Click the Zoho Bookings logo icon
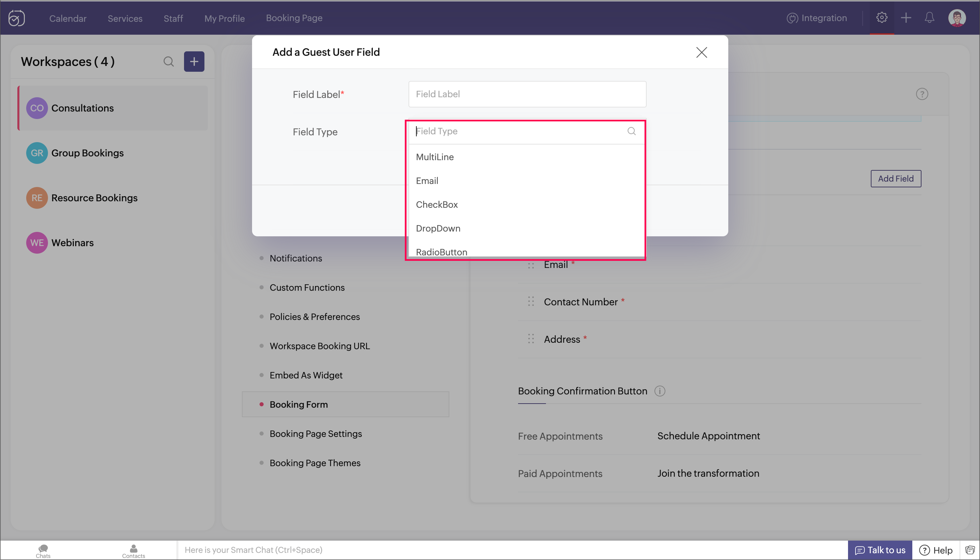Screen dimensions: 980x560 pos(17,18)
